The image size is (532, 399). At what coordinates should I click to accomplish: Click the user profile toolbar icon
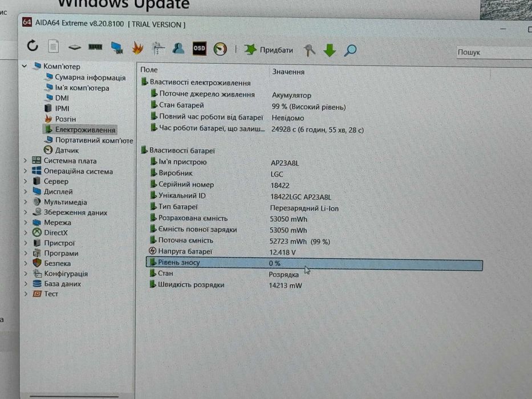(x=178, y=48)
